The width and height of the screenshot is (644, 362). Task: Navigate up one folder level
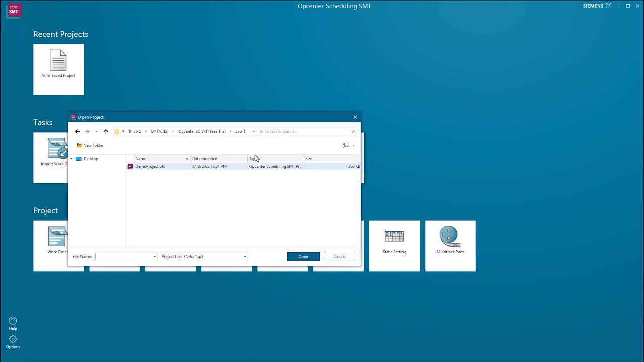106,131
